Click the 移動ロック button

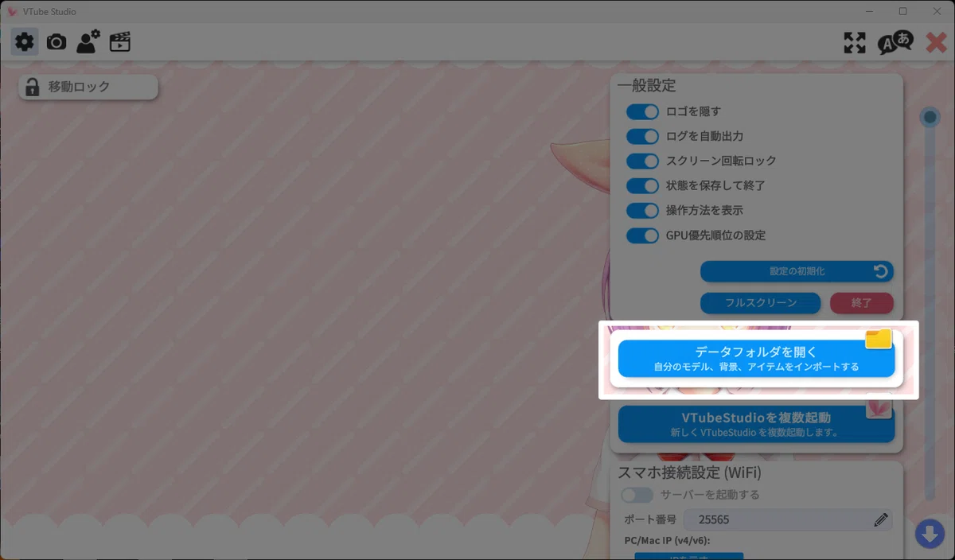pos(88,87)
